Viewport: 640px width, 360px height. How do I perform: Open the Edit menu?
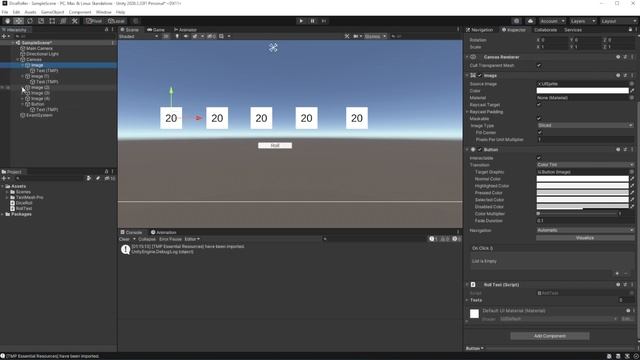coord(17,12)
